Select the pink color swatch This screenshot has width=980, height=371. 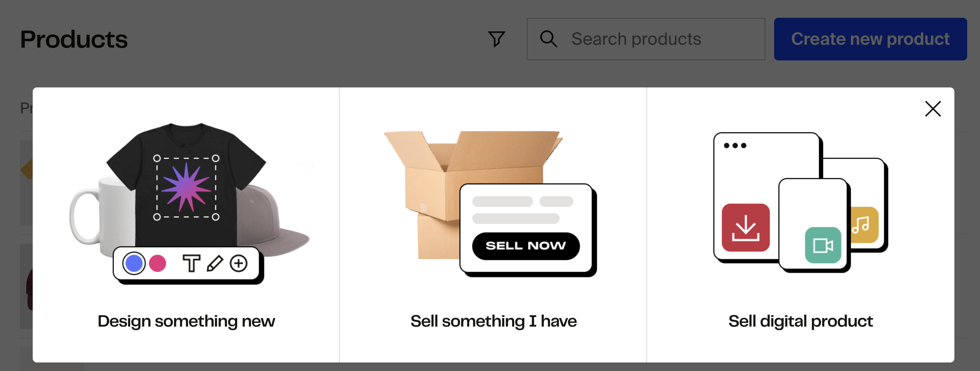(x=158, y=263)
